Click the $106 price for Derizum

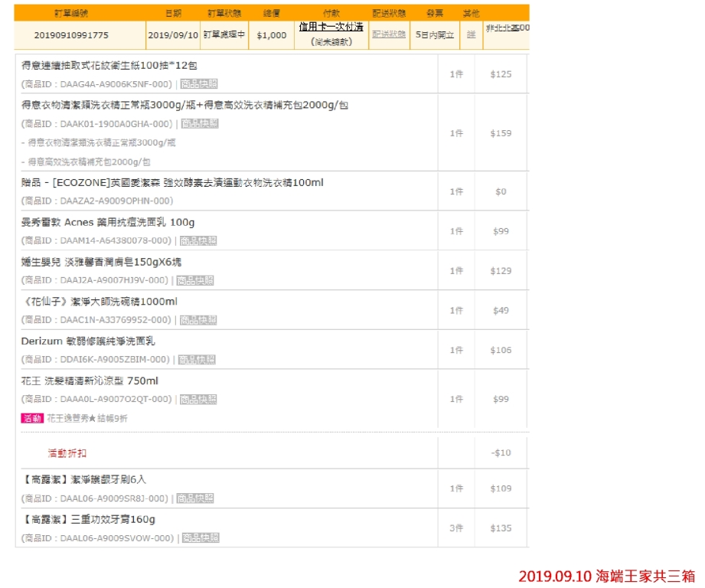pos(501,350)
